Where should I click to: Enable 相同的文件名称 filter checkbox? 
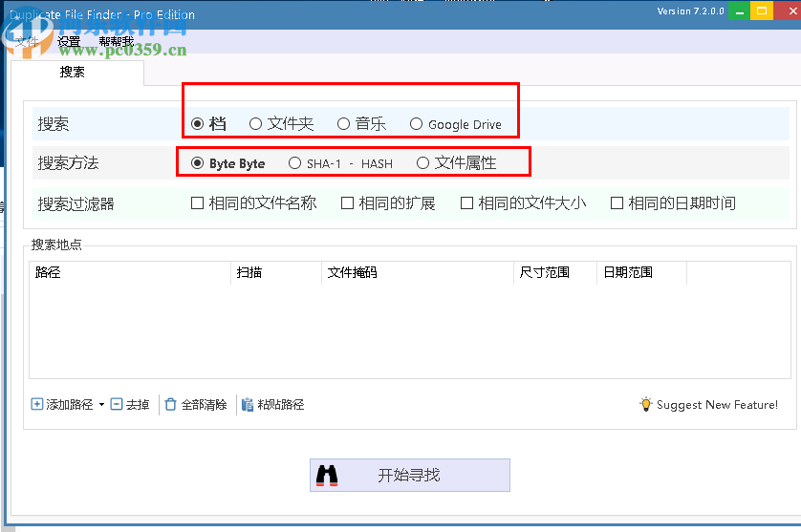click(197, 203)
